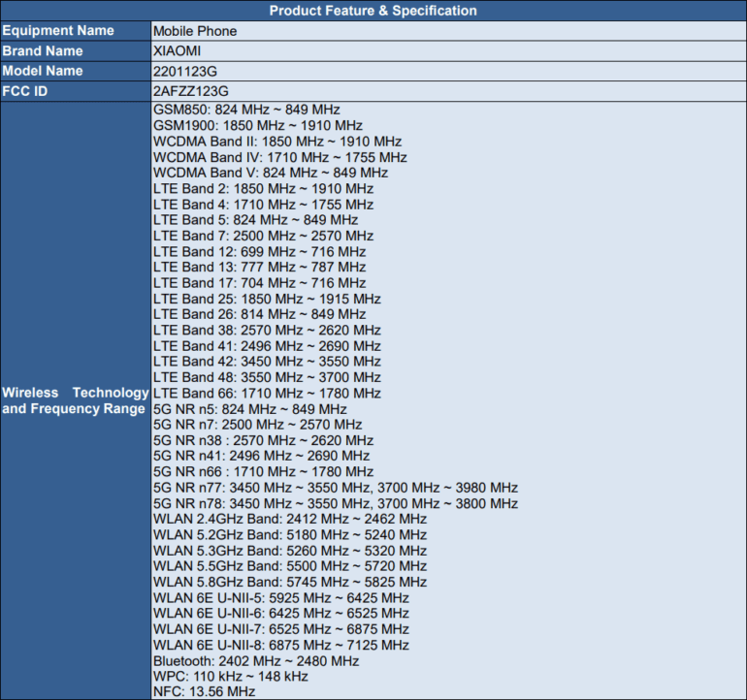Click the 'LTE Band 26' frequency line
This screenshot has width=747, height=700.
click(259, 314)
